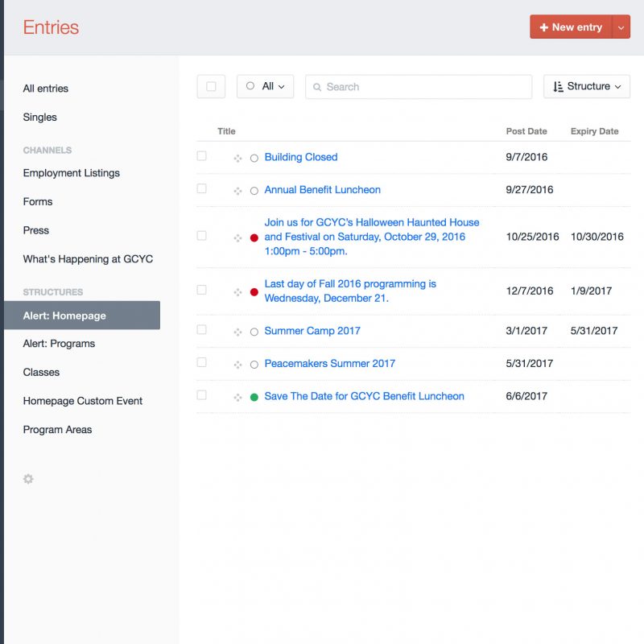Click the drag handle for Peacemakers Summer 2017
644x644 pixels.
coord(237,365)
